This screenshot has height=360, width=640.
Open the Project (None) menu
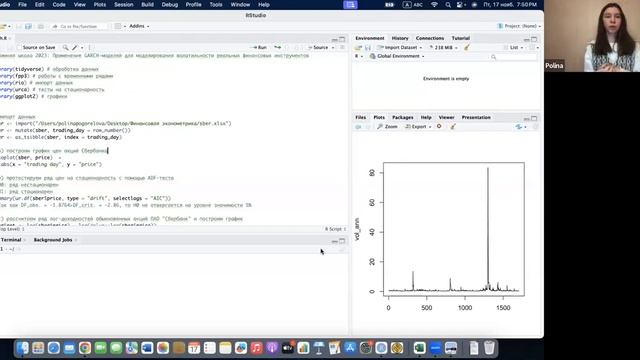[519, 26]
